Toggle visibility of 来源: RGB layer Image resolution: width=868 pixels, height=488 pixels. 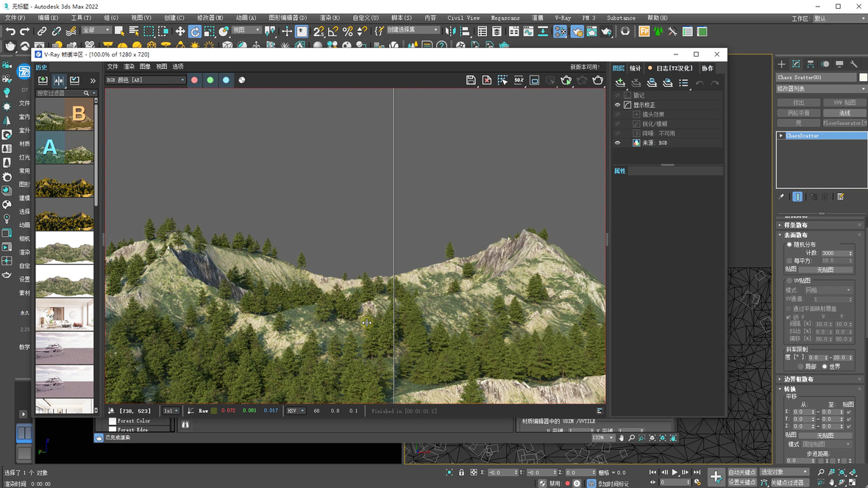(617, 143)
